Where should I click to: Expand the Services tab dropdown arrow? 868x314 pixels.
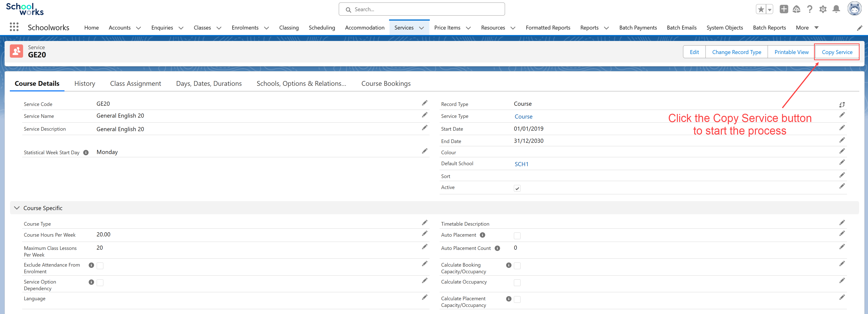point(421,28)
